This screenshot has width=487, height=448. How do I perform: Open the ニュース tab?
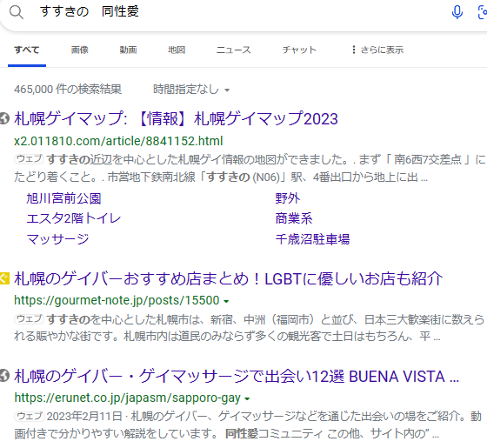tap(234, 50)
